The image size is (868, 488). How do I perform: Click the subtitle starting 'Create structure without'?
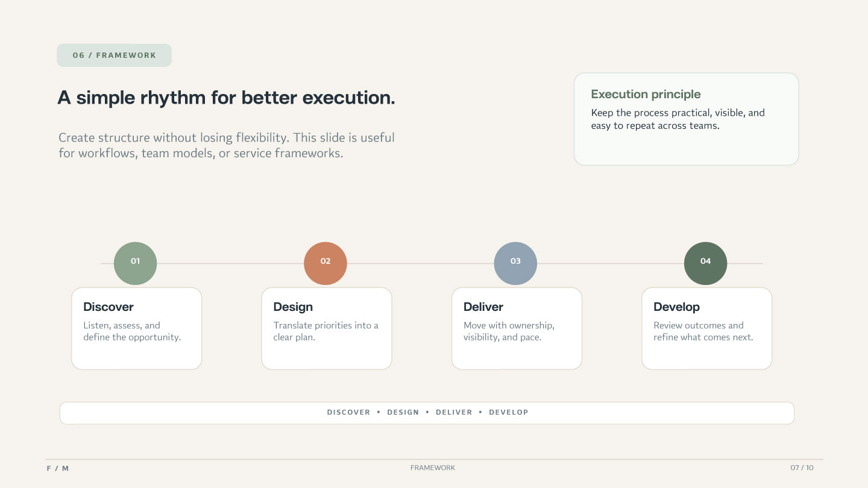click(227, 145)
